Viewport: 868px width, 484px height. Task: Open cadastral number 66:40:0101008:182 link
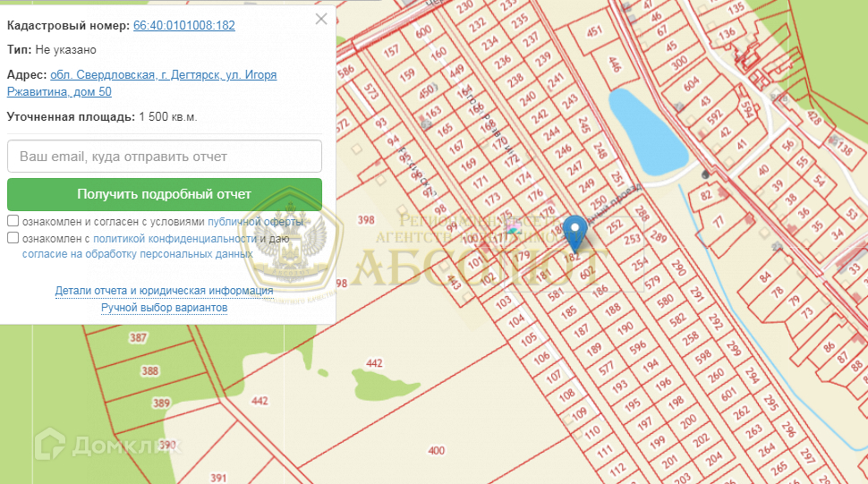coord(183,25)
